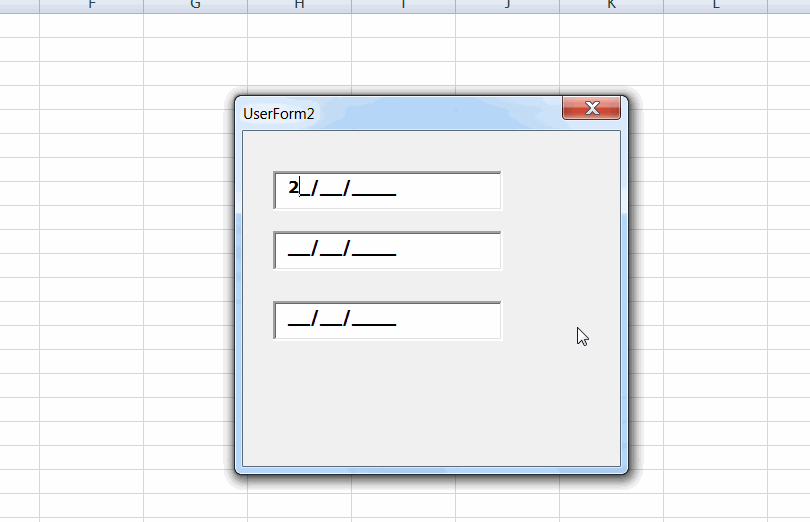
Task: Click year portion of third date field
Action: point(375,320)
